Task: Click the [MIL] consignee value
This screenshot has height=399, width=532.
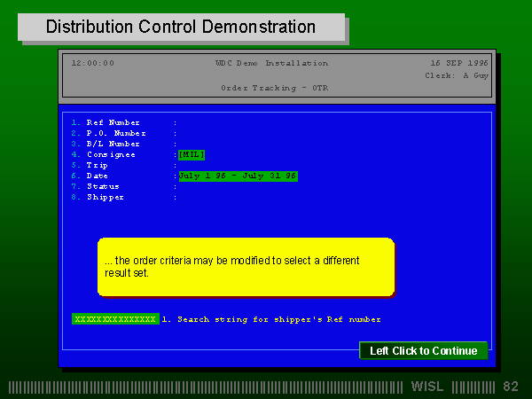Action: pos(192,154)
